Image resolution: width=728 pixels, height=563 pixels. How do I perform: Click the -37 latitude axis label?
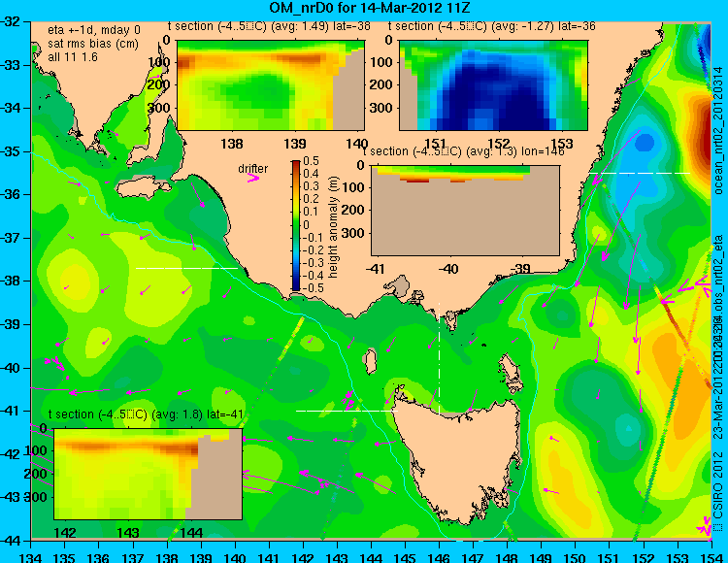(x=12, y=238)
